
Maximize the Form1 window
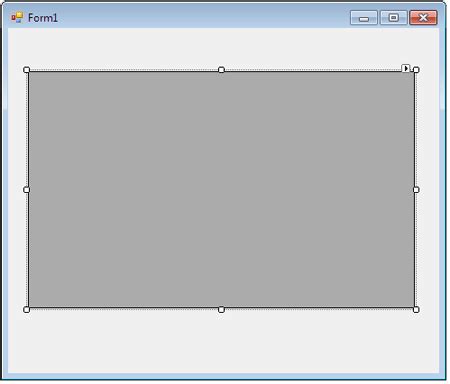point(394,18)
